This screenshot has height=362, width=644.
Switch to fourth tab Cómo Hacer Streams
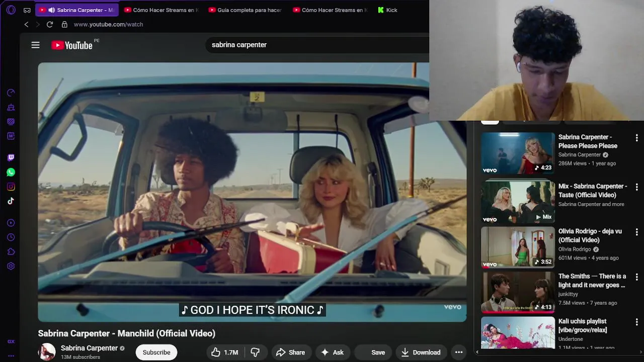point(330,10)
